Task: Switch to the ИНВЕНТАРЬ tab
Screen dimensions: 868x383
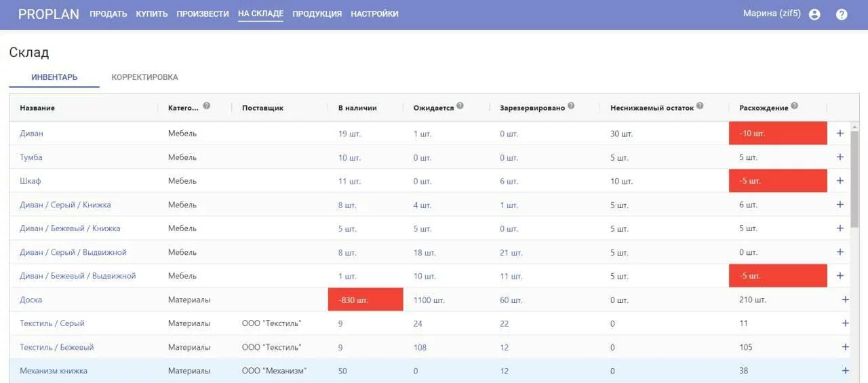Action: (x=54, y=77)
